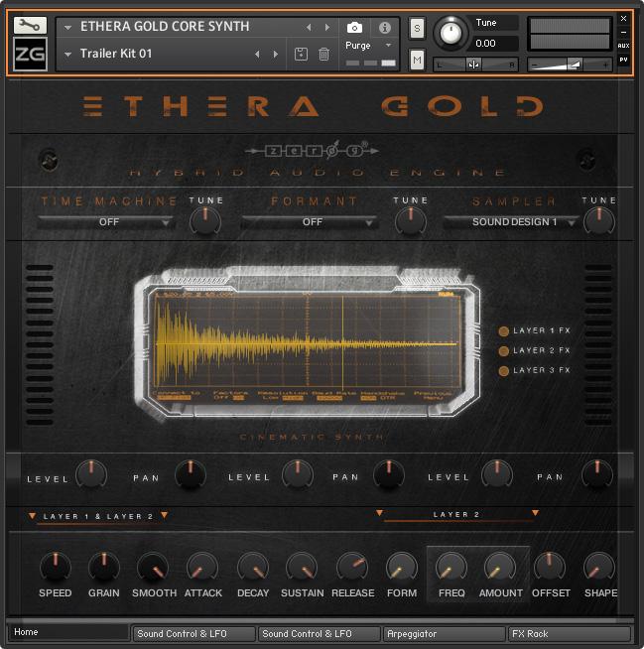Expand LAYER 1 & LAYER 2 selector
The image size is (644, 649).
point(98,517)
